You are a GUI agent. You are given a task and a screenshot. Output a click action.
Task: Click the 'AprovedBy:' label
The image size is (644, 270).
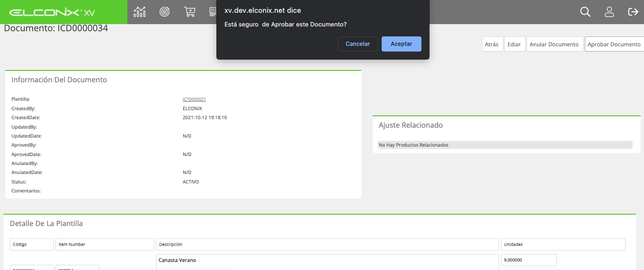click(x=24, y=145)
